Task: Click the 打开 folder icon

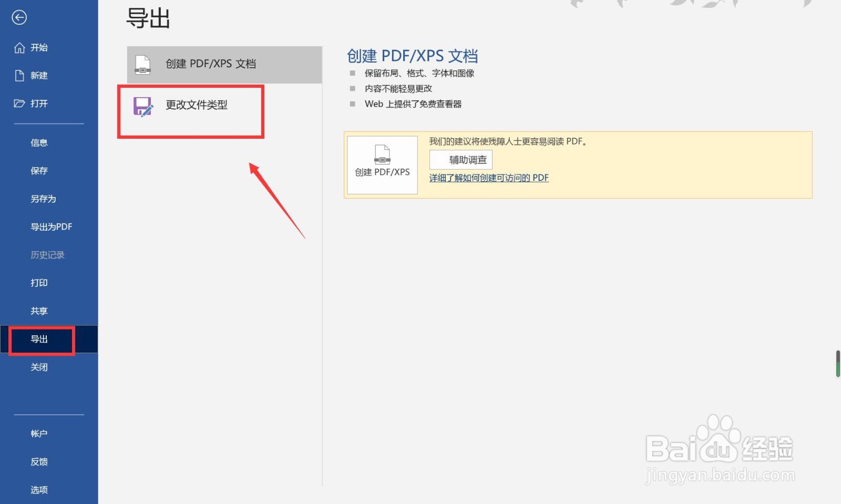Action: coord(19,103)
